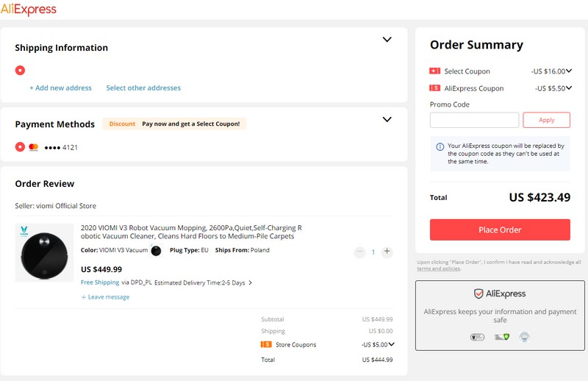Click the AliExpress shield icon
Image resolution: width=588 pixels, height=381 pixels.
click(x=478, y=293)
